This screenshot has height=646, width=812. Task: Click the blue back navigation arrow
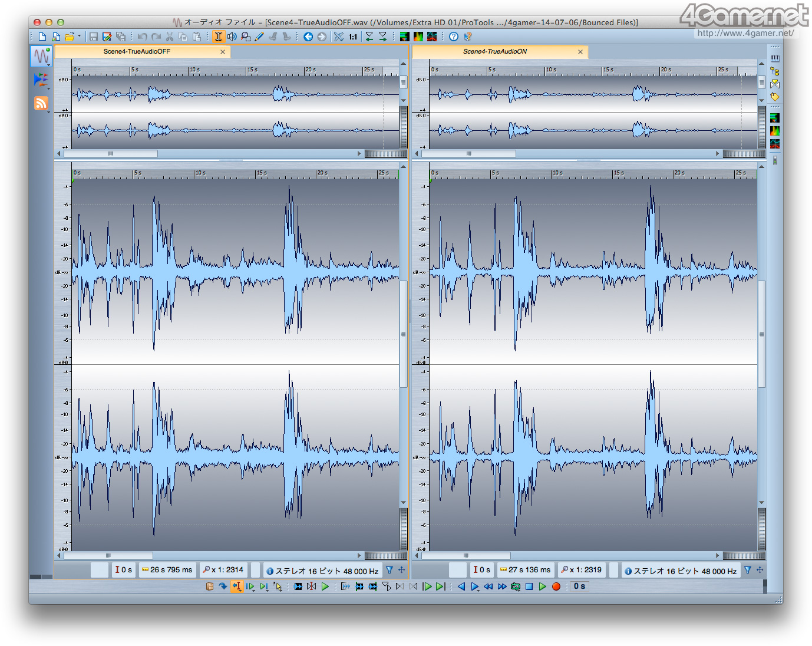click(308, 37)
